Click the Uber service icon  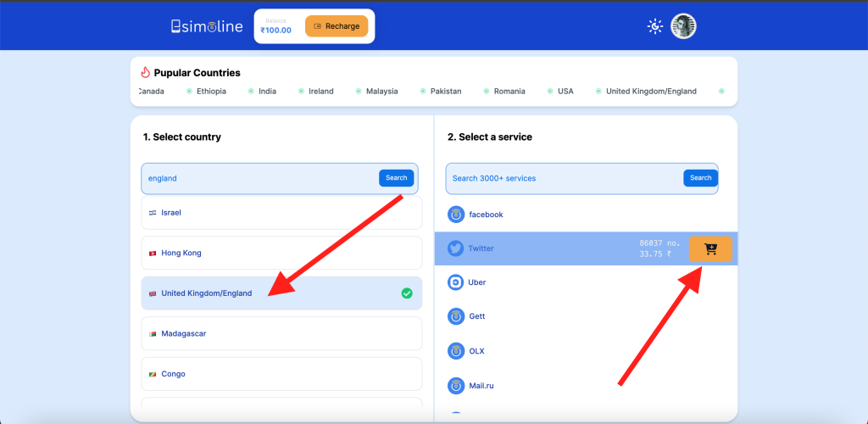click(x=455, y=282)
